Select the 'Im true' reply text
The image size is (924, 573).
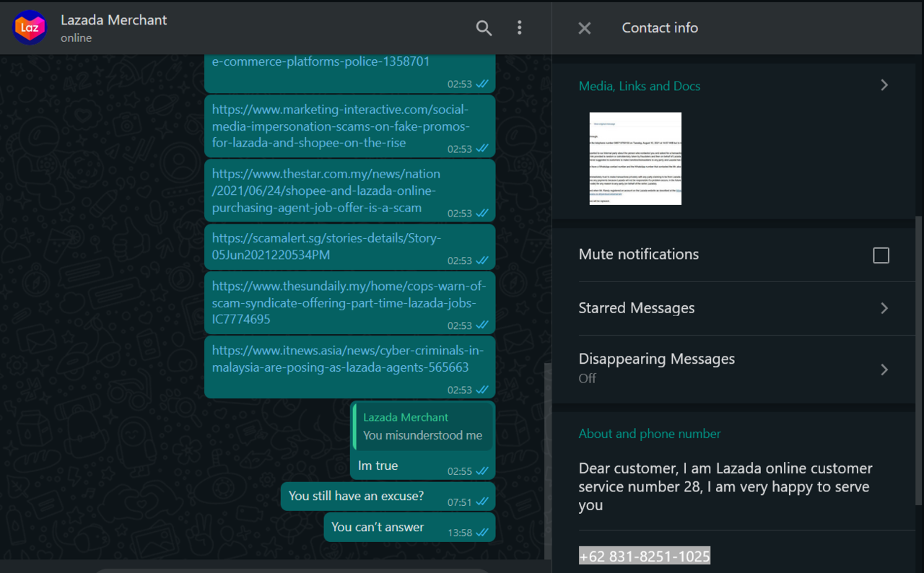(378, 465)
